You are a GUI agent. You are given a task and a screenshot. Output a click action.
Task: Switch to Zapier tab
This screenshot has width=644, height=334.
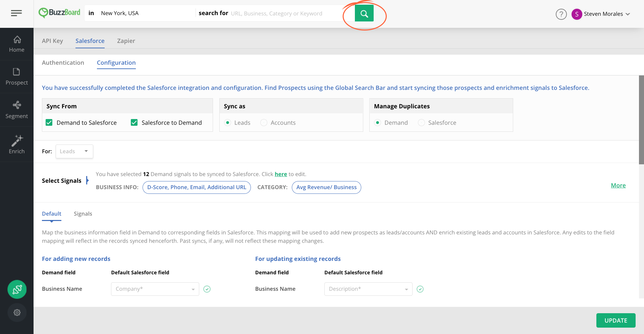coord(126,41)
